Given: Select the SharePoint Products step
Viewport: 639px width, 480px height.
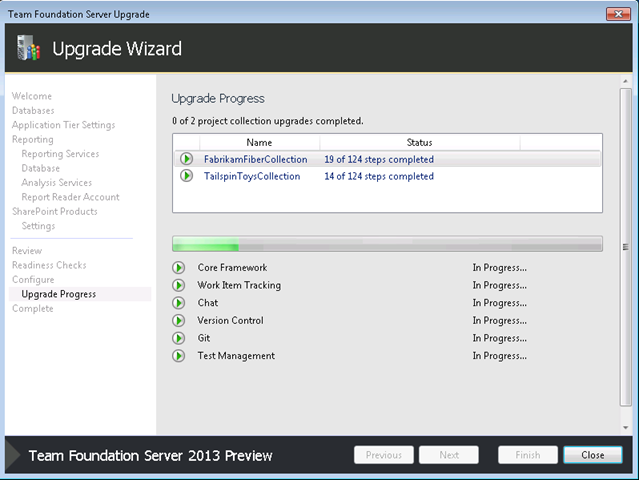Looking at the screenshot, I should (x=55, y=211).
